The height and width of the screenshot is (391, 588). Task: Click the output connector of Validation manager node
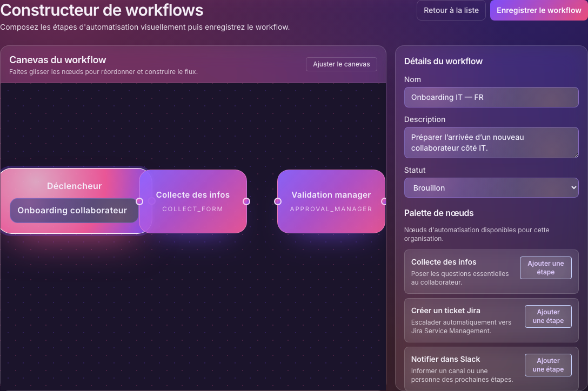pos(384,201)
